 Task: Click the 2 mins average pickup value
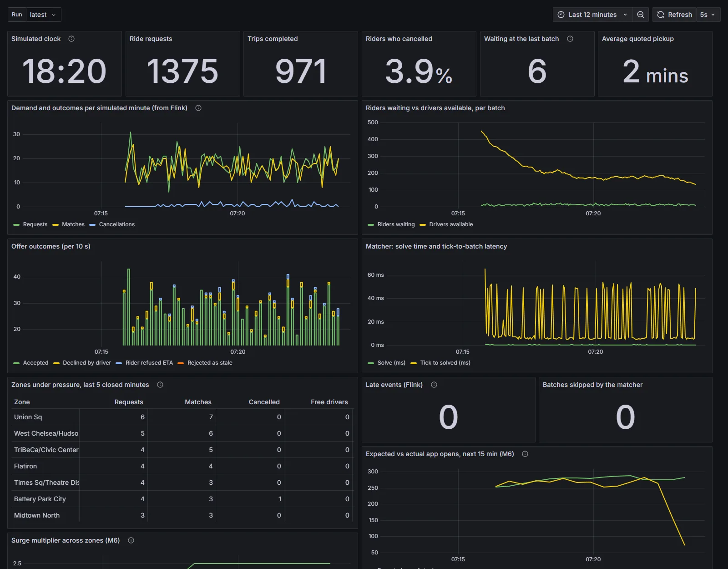[x=655, y=72]
